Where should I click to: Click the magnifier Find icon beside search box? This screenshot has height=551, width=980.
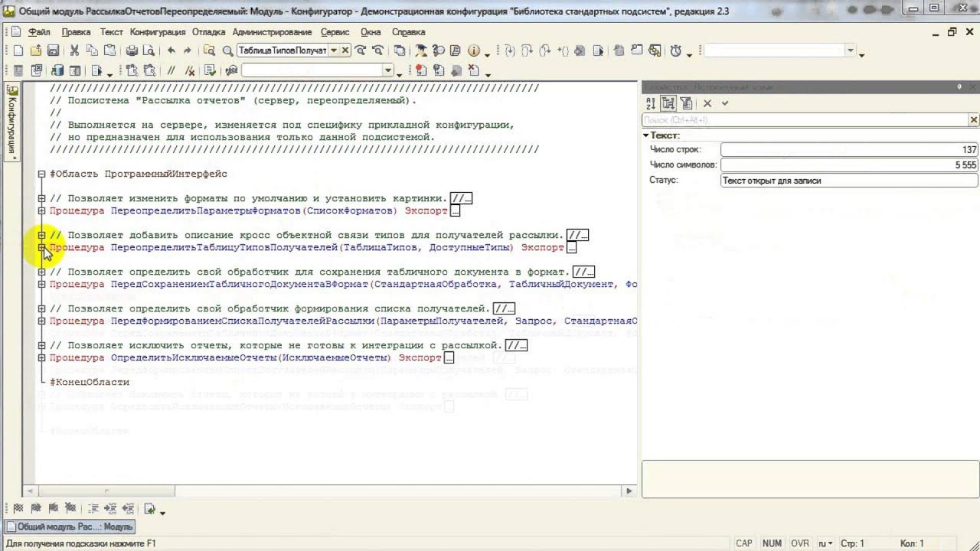point(227,51)
